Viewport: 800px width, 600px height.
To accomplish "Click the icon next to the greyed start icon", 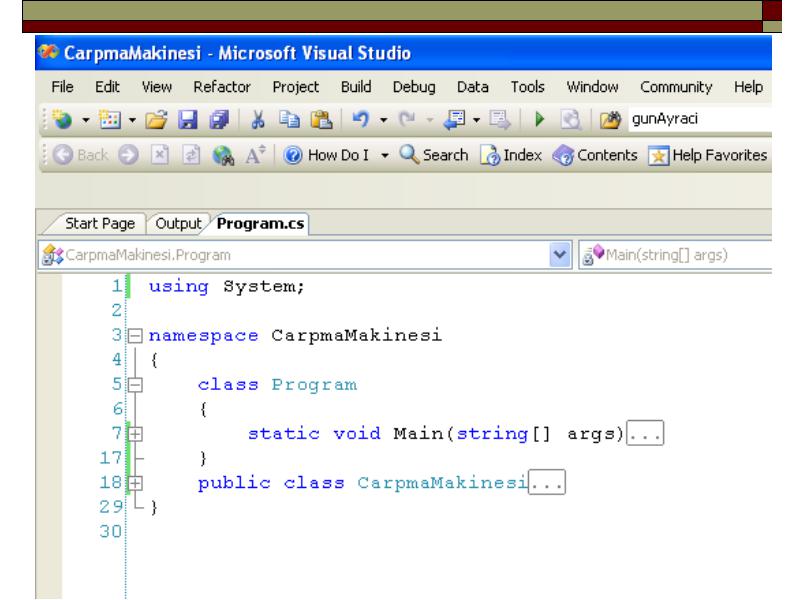I will pos(570,120).
